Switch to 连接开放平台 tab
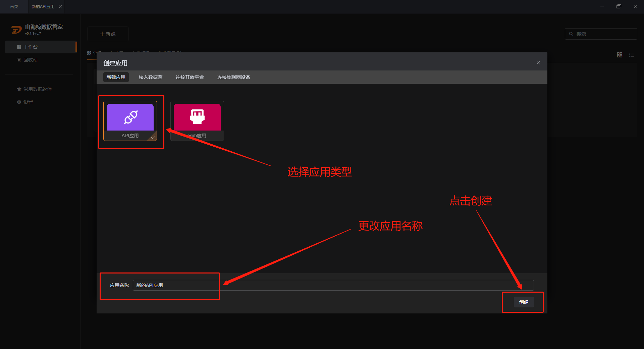 [x=190, y=77]
